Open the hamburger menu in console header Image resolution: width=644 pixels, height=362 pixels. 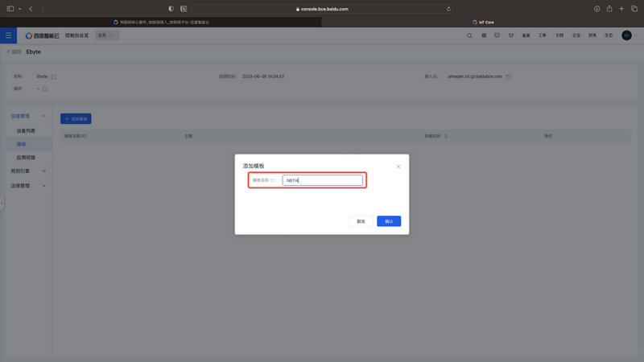point(8,35)
